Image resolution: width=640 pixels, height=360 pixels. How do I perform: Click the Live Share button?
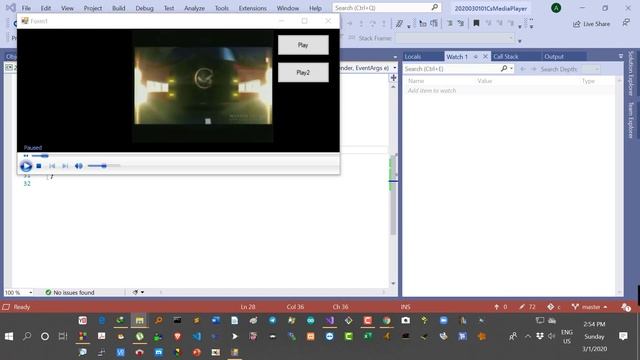tap(591, 24)
